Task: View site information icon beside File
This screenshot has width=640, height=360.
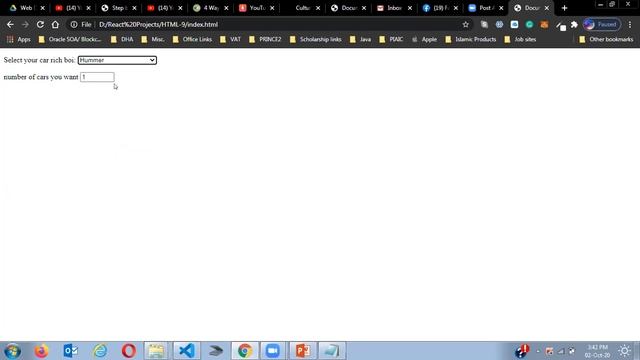Action: [74, 24]
